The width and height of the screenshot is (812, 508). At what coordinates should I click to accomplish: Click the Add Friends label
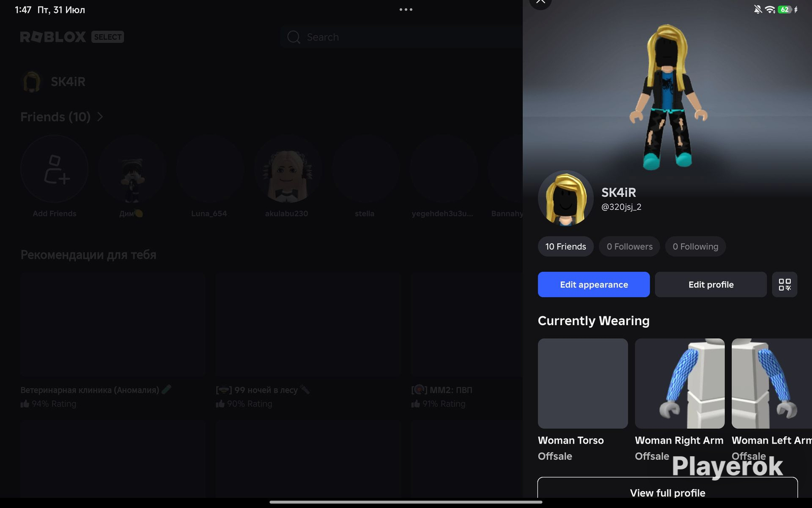click(54, 213)
